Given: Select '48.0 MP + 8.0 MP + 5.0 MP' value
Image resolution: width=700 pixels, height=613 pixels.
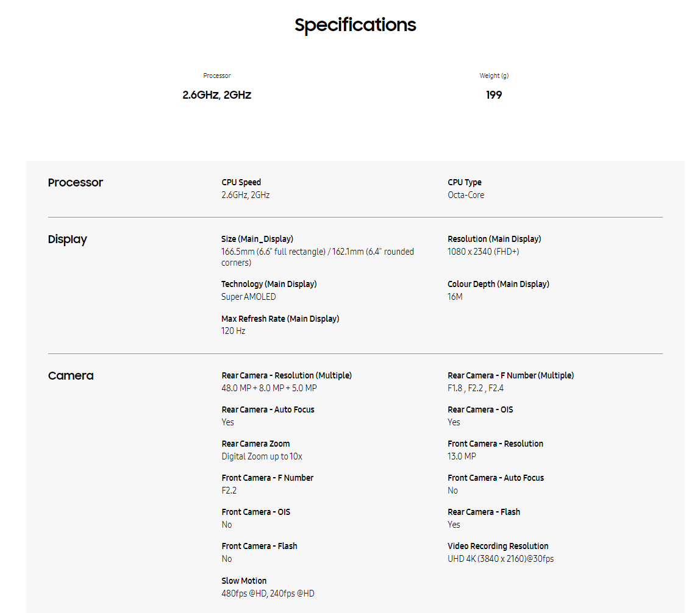Looking at the screenshot, I should pyautogui.click(x=269, y=388).
